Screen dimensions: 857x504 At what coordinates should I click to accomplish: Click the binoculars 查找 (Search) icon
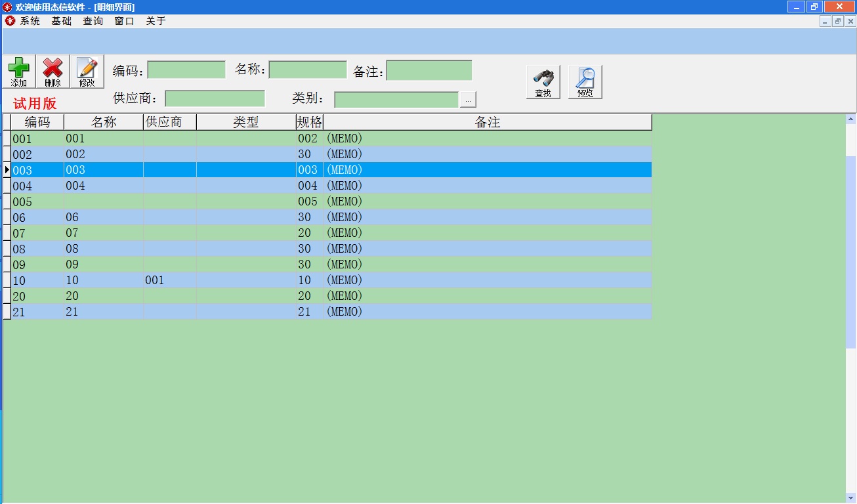[543, 82]
